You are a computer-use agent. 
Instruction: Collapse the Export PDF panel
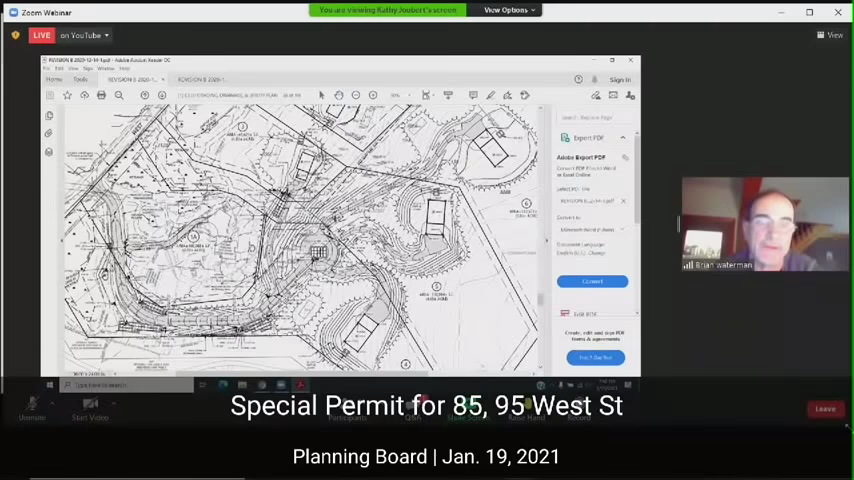pyautogui.click(x=622, y=138)
